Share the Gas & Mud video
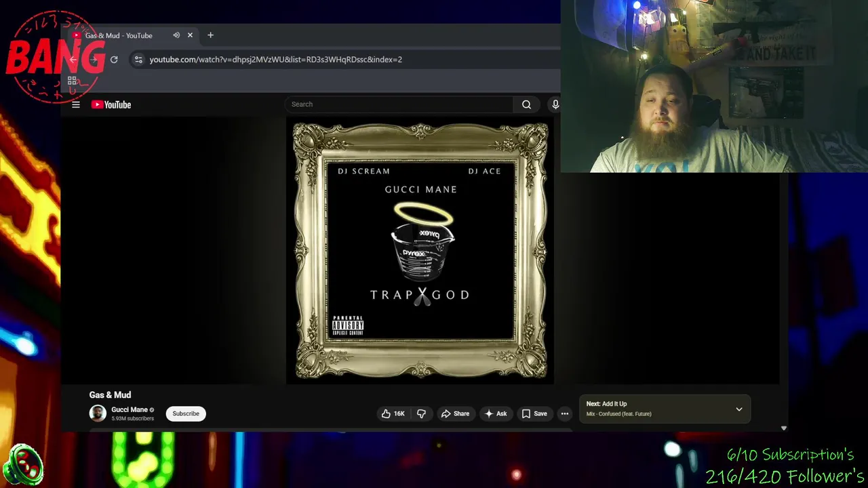This screenshot has height=488, width=868. click(455, 413)
